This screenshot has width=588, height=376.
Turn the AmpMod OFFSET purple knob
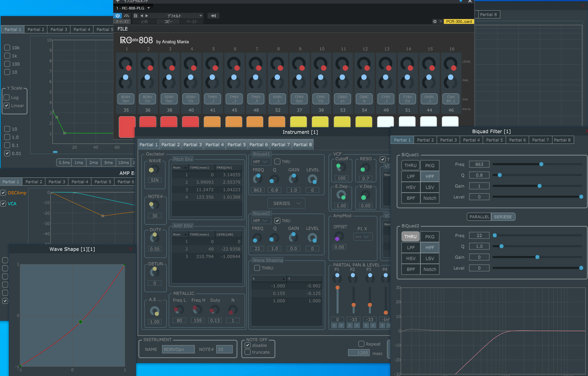pyautogui.click(x=339, y=237)
